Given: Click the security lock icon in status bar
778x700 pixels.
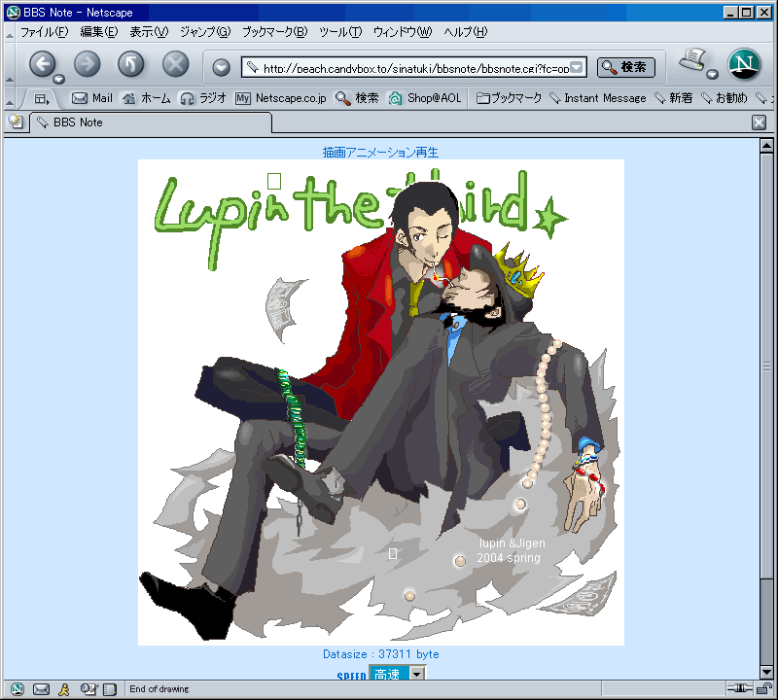Looking at the screenshot, I should tap(764, 688).
